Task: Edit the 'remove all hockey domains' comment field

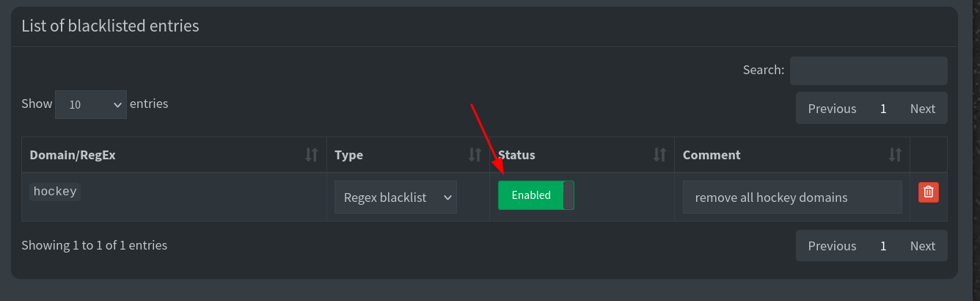Action: (792, 197)
